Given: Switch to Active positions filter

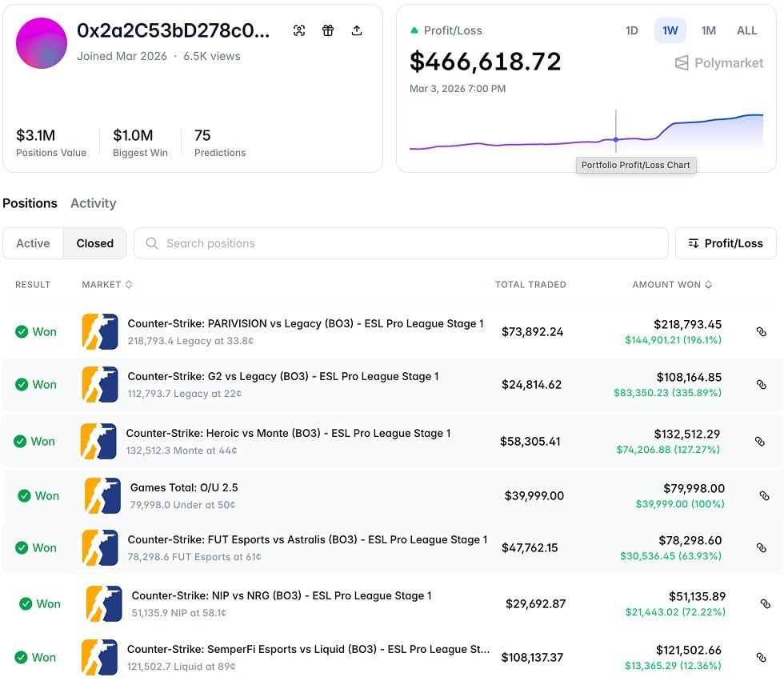Looking at the screenshot, I should [33, 243].
